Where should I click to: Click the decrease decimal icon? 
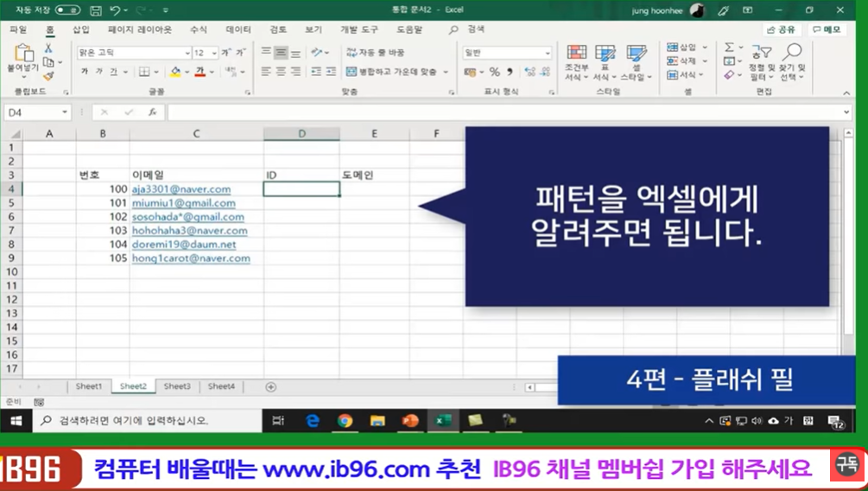545,72
